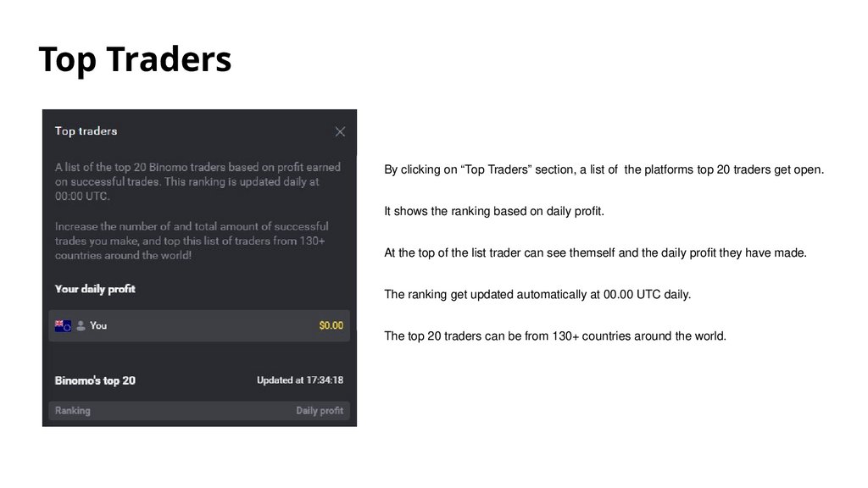868x488 pixels.
Task: Click the $0.00 daily profit amount
Action: pos(331,325)
